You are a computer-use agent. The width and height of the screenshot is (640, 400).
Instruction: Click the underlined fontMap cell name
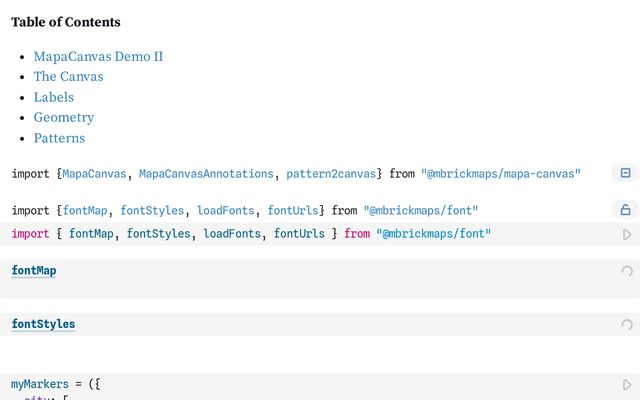pyautogui.click(x=34, y=271)
